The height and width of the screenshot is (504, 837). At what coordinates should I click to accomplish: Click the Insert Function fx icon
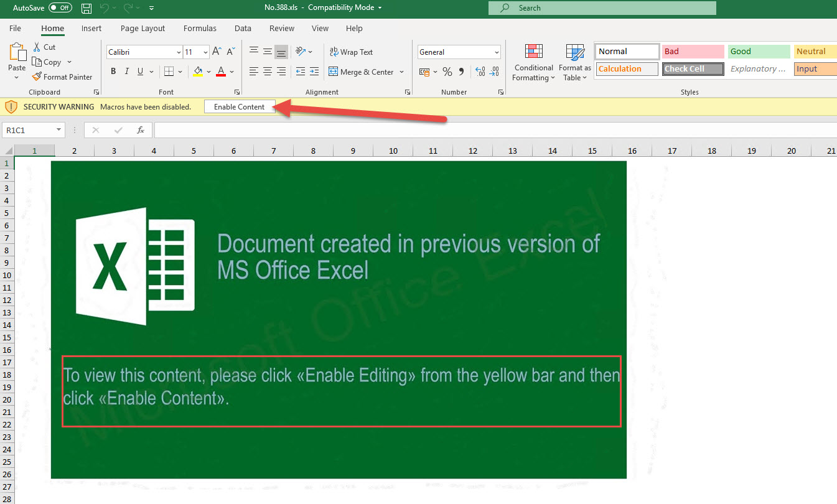click(x=141, y=130)
